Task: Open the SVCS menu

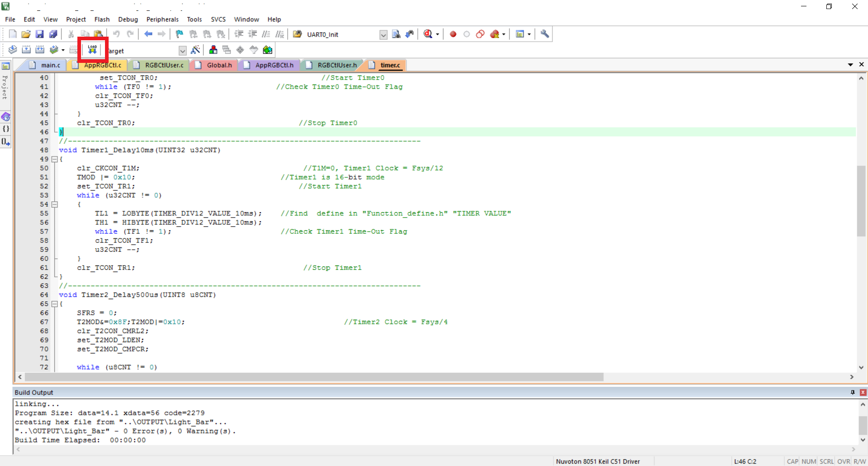Action: pyautogui.click(x=218, y=19)
